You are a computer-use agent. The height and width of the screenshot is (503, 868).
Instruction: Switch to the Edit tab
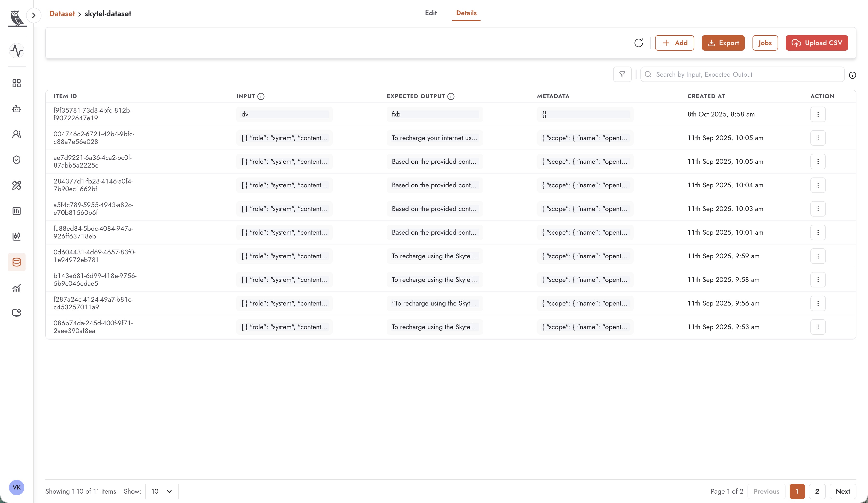tap(431, 13)
